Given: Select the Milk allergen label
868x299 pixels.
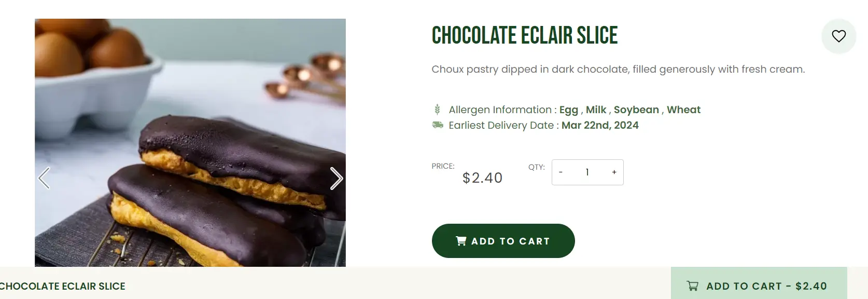Looking at the screenshot, I should coord(596,110).
